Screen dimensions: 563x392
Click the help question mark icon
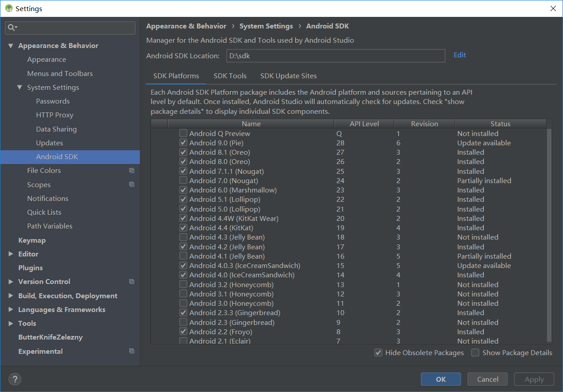(x=15, y=379)
